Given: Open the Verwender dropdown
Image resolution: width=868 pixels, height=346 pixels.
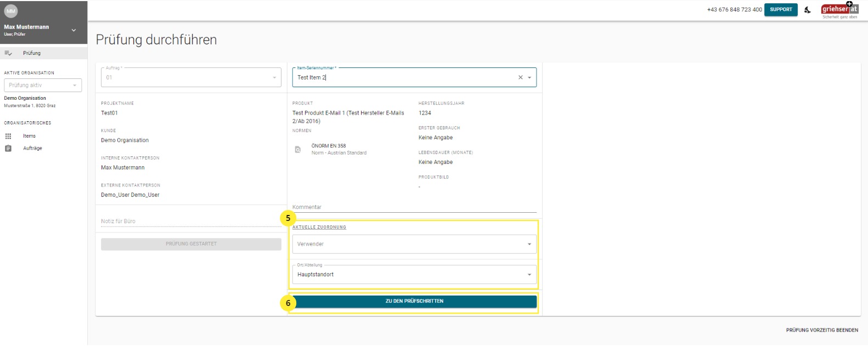Looking at the screenshot, I should (414, 244).
